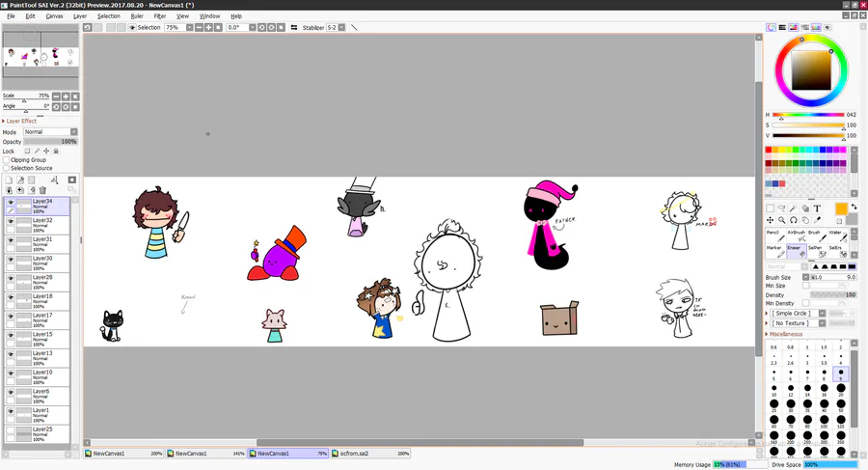868x470 pixels.
Task: Select the Lasso tool
Action: pos(781,208)
